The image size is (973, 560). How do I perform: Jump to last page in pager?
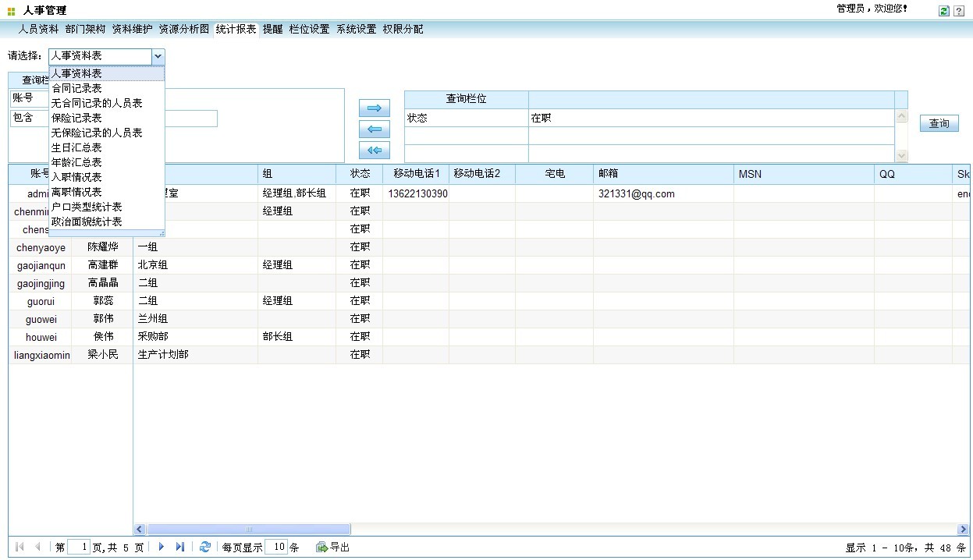click(179, 548)
